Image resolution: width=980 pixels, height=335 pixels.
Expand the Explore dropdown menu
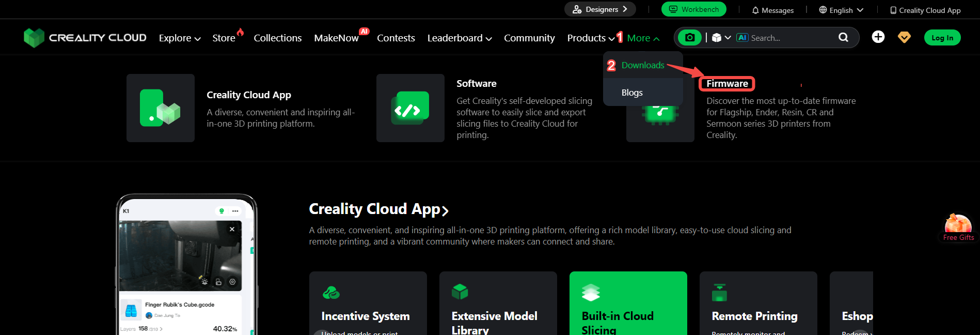179,38
